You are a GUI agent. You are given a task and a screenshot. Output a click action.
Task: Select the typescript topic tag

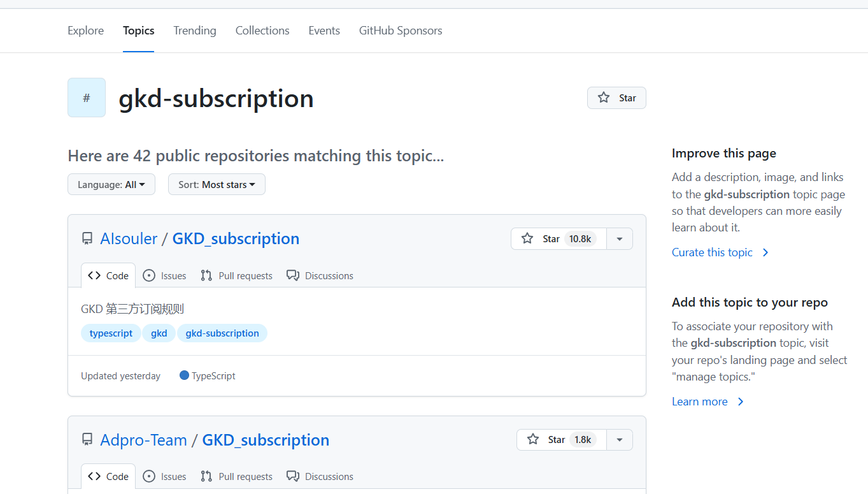click(x=111, y=333)
